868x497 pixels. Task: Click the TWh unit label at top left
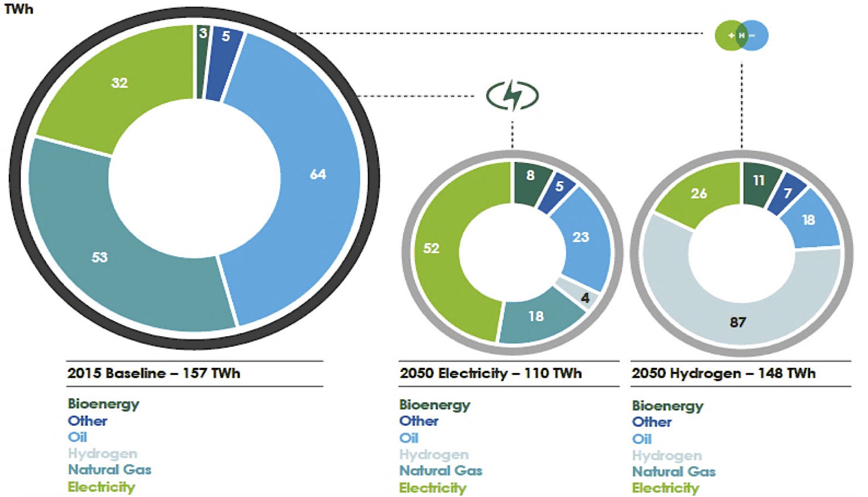[19, 9]
